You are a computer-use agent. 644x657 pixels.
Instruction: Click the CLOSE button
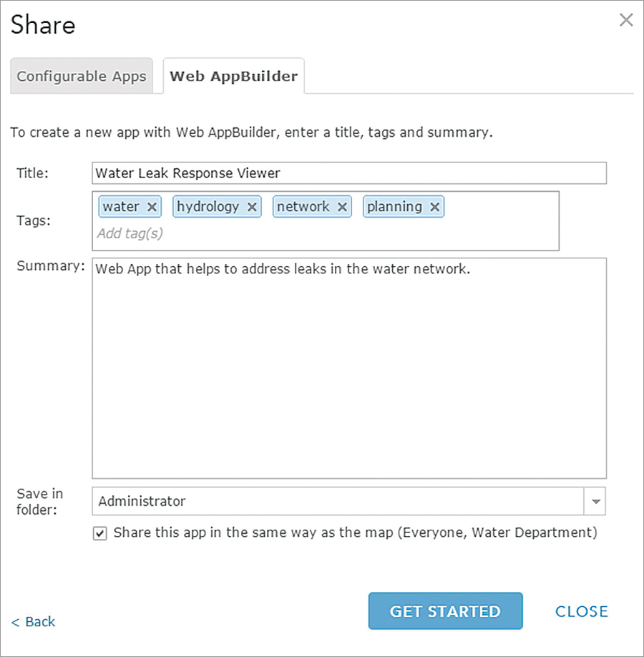(581, 611)
